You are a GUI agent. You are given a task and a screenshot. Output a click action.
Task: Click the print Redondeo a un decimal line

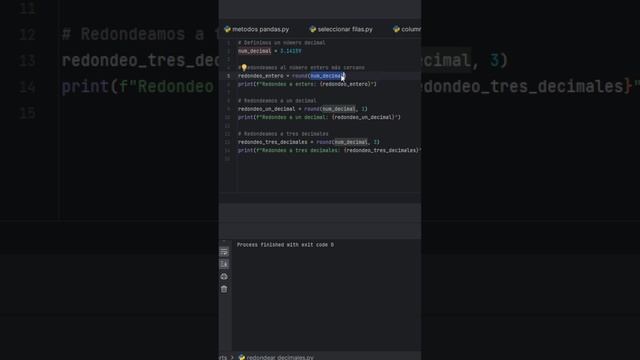(319, 117)
